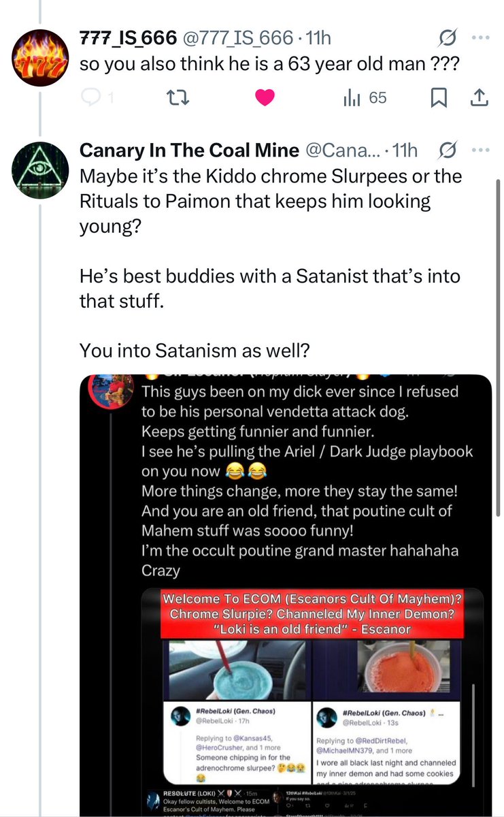Open Grok icon on 777_IS_666 tweet

(448, 38)
